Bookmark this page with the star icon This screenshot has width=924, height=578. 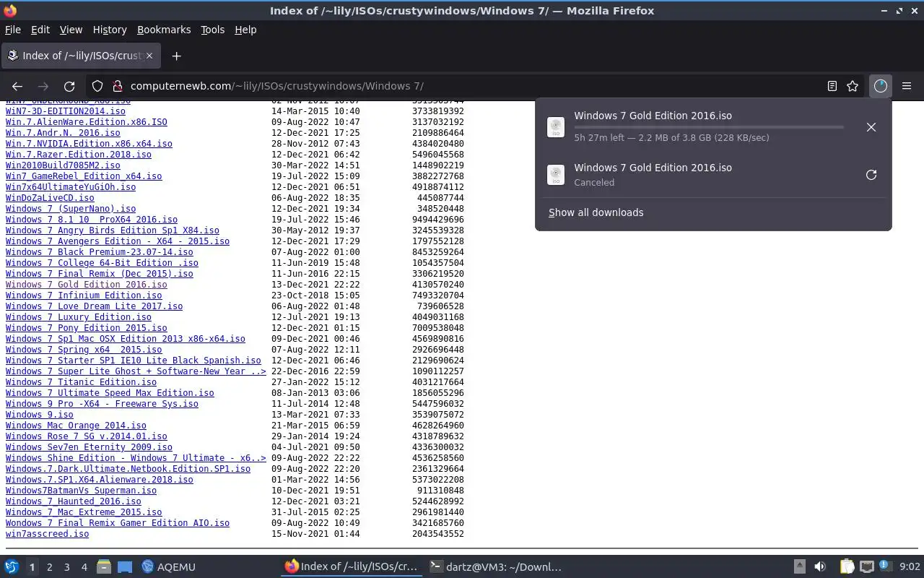coord(853,86)
